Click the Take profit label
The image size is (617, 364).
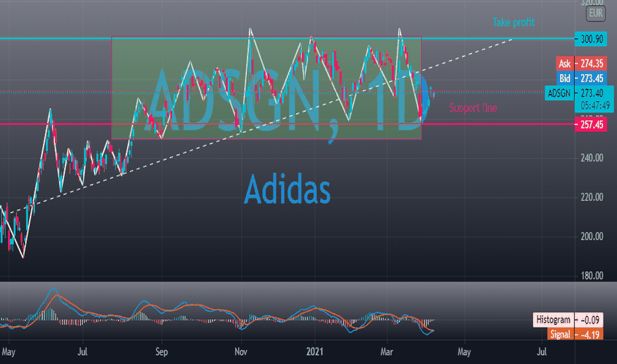(x=514, y=23)
